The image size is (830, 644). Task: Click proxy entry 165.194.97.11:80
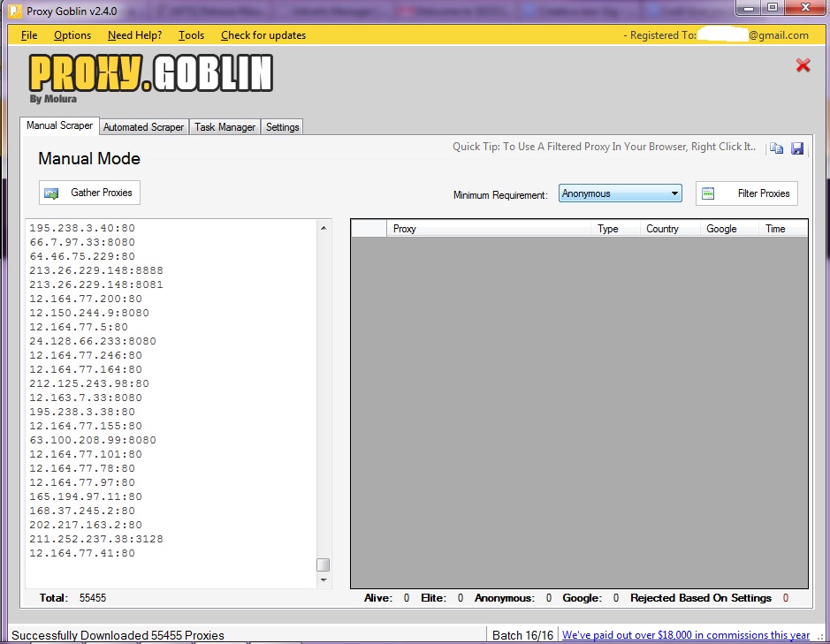pos(86,496)
